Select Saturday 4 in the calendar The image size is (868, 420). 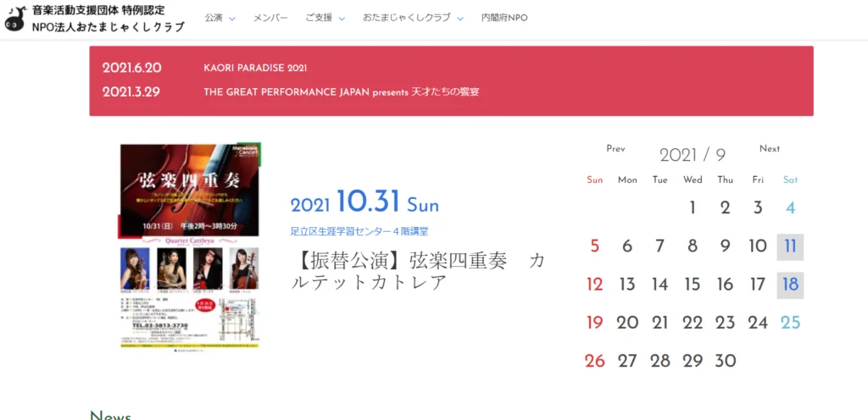pos(791,208)
